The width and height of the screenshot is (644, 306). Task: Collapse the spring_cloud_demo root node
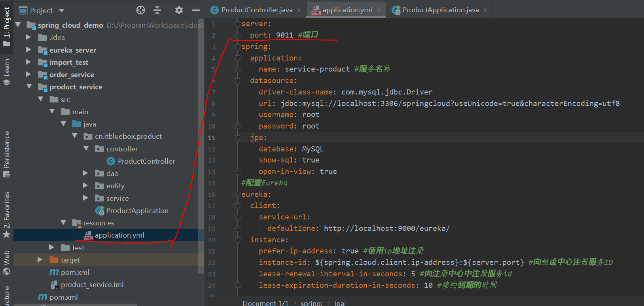[18, 25]
